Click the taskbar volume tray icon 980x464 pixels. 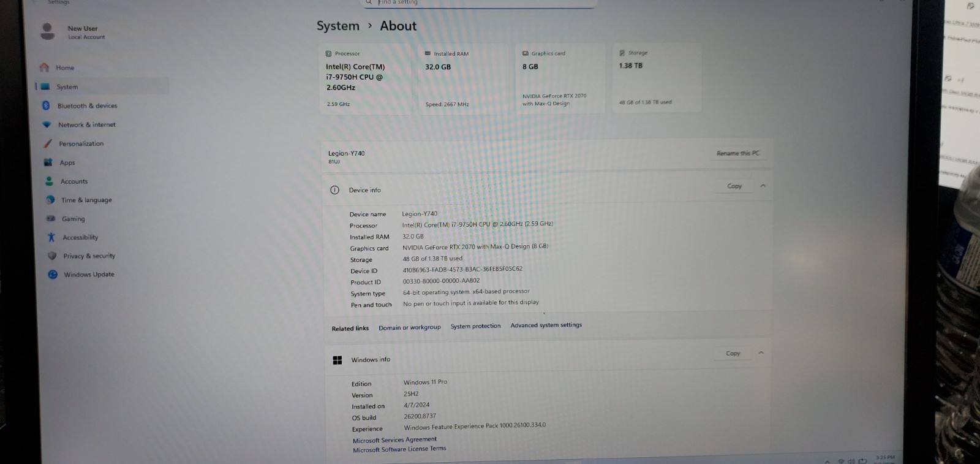point(851,461)
